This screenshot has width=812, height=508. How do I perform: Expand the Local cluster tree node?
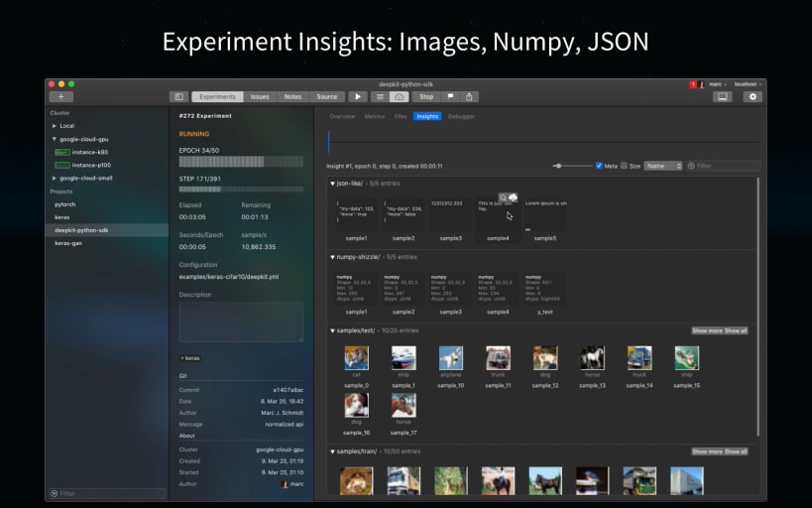click(55, 126)
